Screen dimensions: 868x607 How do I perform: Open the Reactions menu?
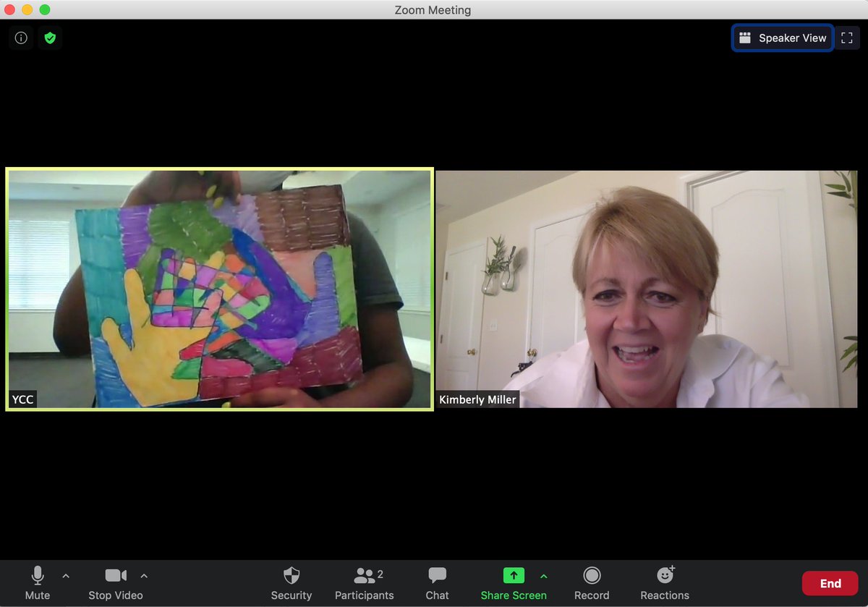tap(665, 583)
